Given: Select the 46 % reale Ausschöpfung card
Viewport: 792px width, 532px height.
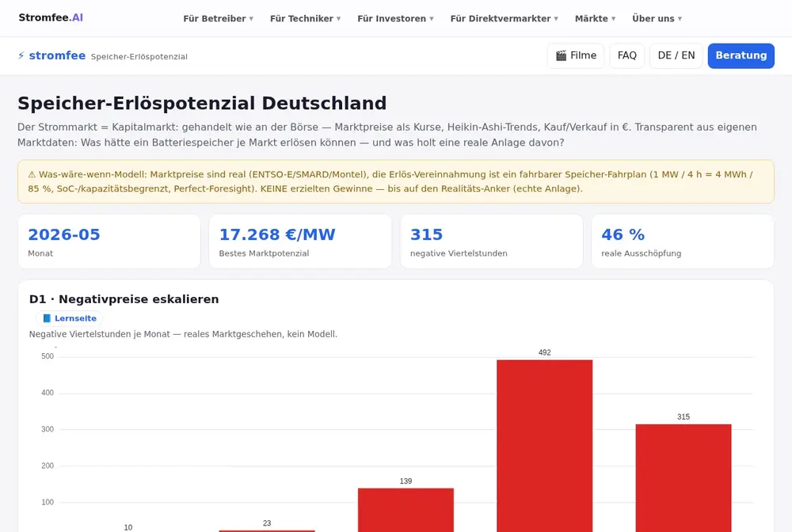Looking at the screenshot, I should [683, 241].
